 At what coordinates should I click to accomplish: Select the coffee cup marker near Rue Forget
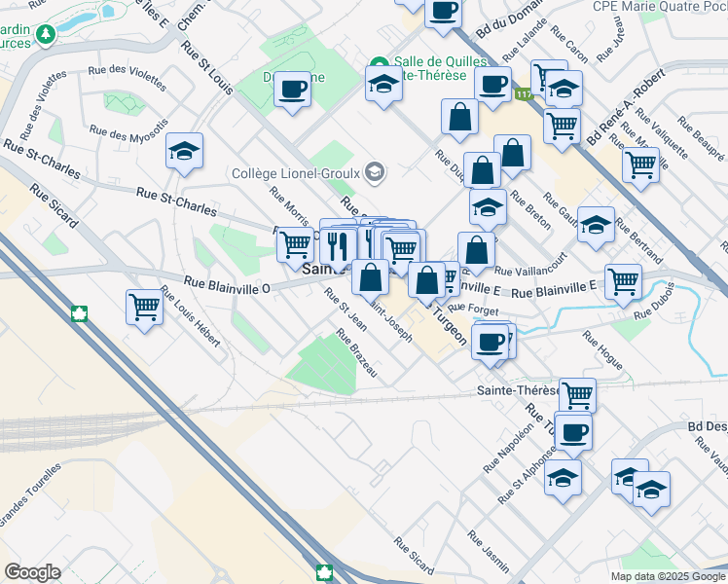click(490, 342)
